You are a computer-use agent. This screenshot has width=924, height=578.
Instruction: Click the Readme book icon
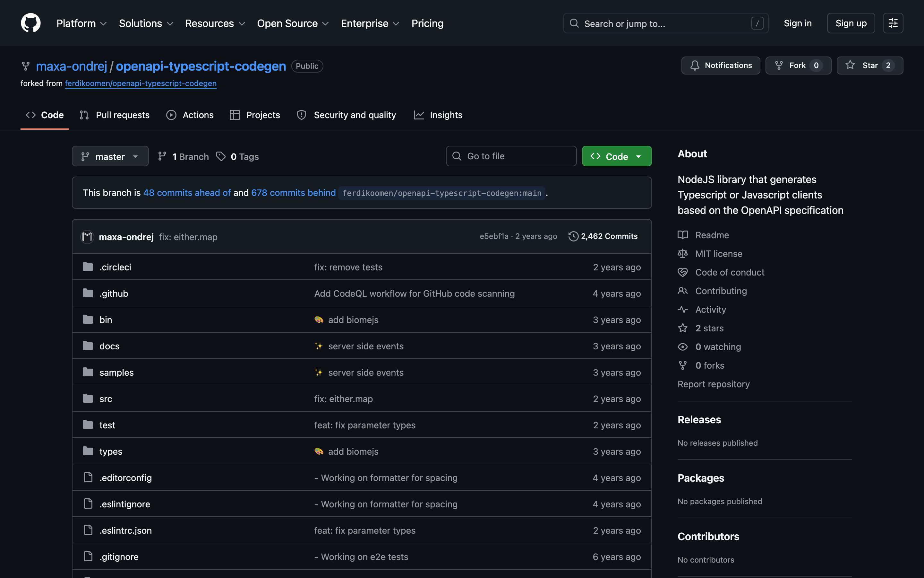coord(683,235)
